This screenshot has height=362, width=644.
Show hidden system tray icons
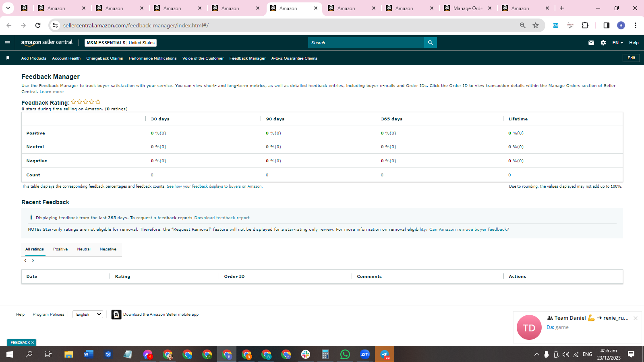(x=536, y=354)
